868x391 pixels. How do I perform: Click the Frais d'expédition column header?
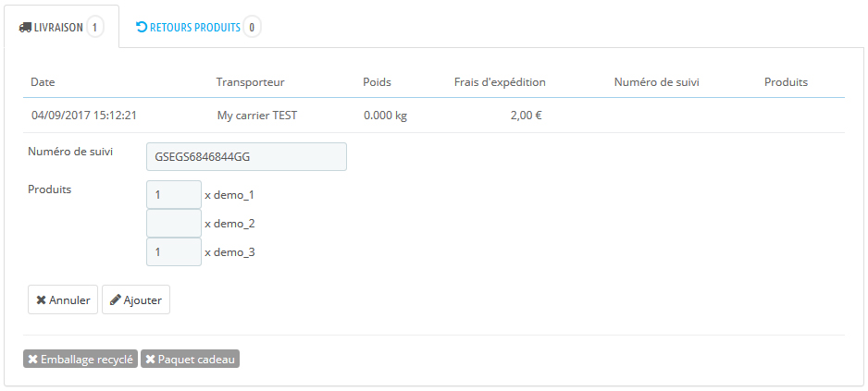(x=500, y=82)
